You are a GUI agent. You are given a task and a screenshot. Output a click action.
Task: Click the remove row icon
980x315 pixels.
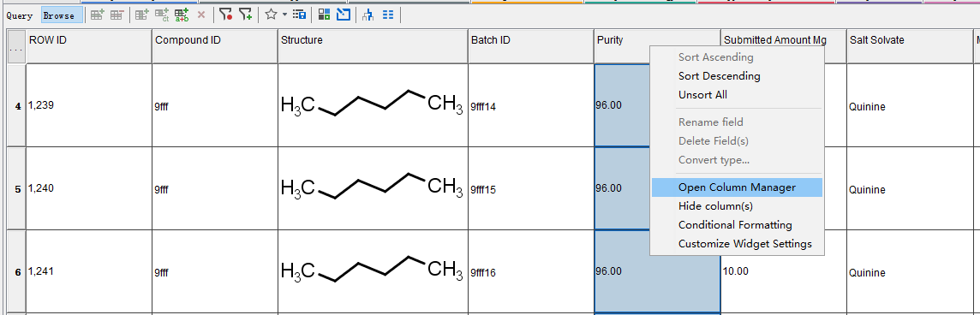click(117, 15)
